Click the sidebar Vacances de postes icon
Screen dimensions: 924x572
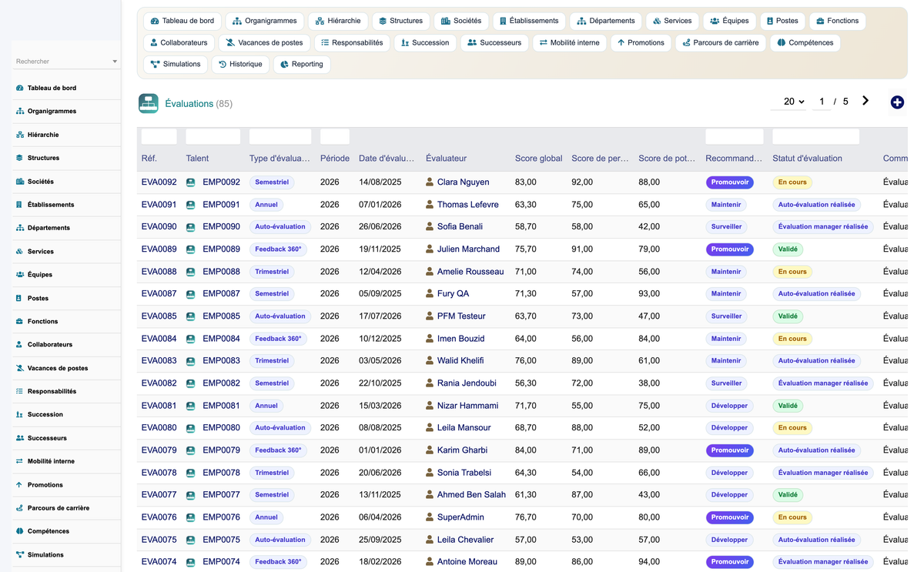click(x=19, y=368)
